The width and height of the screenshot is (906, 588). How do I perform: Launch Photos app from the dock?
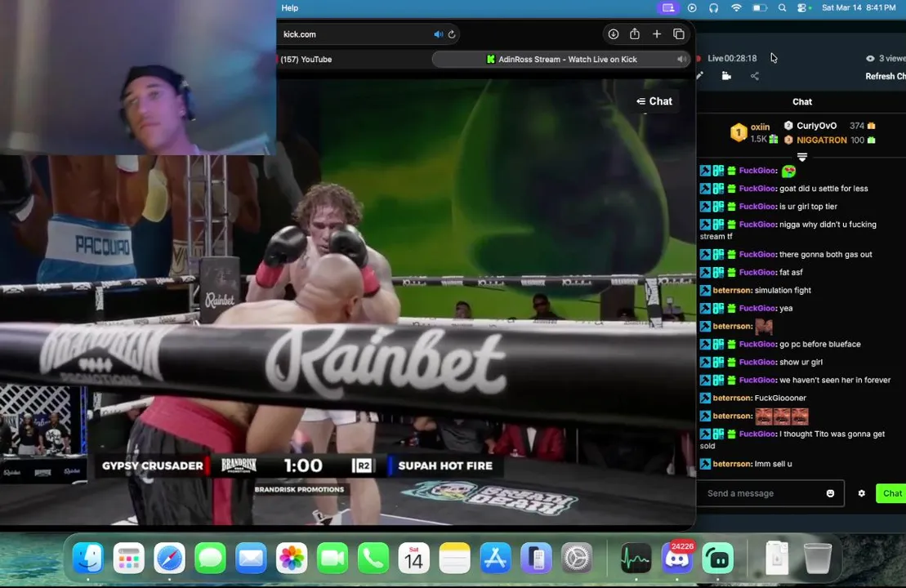[x=291, y=559]
